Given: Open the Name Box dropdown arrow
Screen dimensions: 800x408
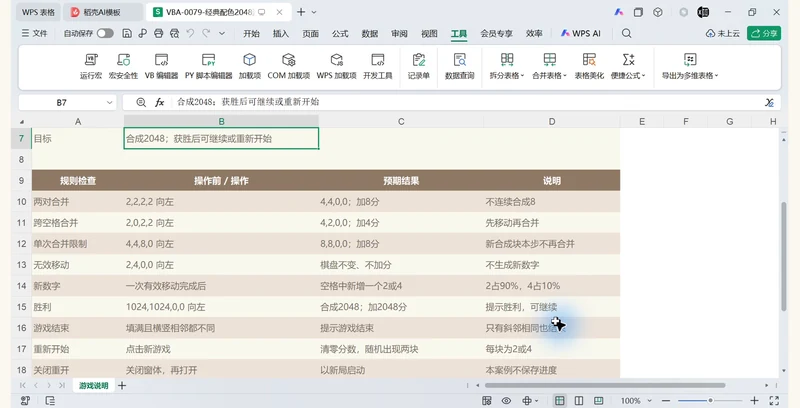Looking at the screenshot, I should pyautogui.click(x=109, y=103).
